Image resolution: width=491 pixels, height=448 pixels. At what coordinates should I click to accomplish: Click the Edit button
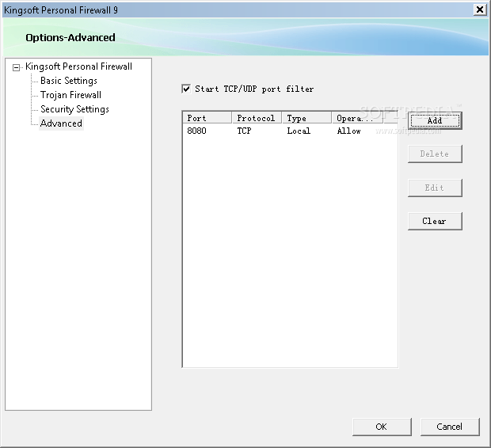[435, 188]
